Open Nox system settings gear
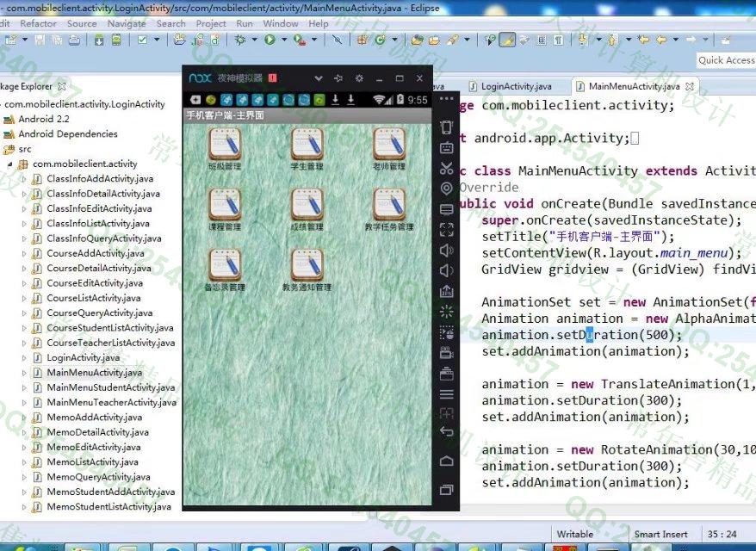The height and width of the screenshot is (551, 756). tap(359, 78)
